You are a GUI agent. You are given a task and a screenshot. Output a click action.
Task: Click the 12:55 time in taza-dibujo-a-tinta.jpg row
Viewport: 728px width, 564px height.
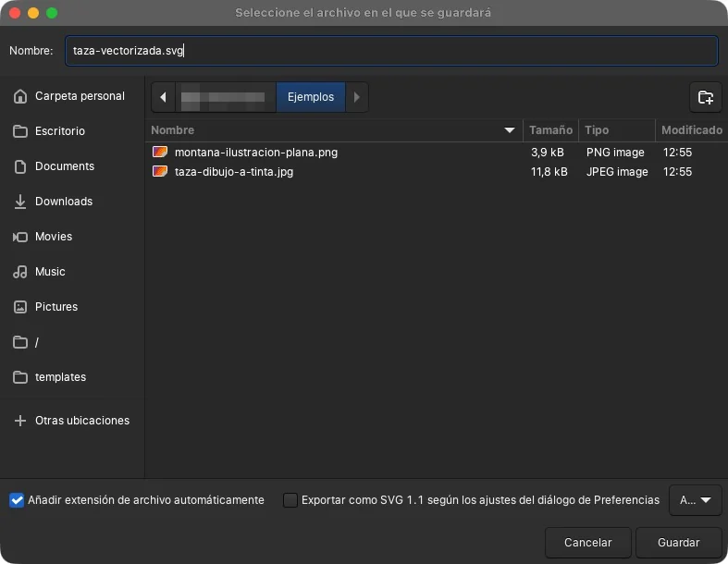[x=677, y=172]
